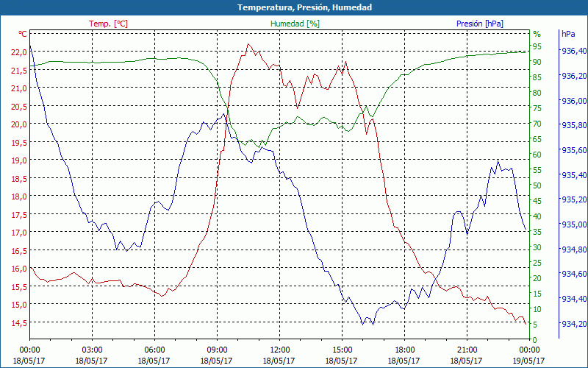Click temperature axis value '16,0'

point(19,269)
